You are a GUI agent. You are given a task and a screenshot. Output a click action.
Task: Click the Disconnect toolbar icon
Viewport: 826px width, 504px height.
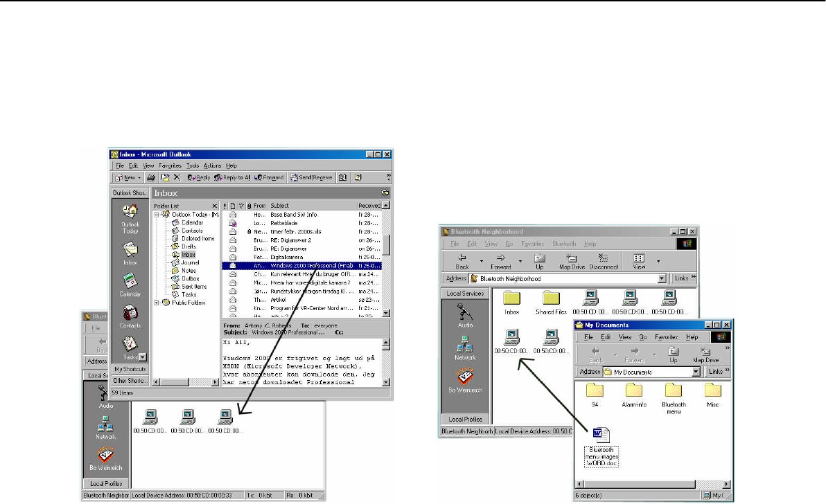pyautogui.click(x=603, y=262)
